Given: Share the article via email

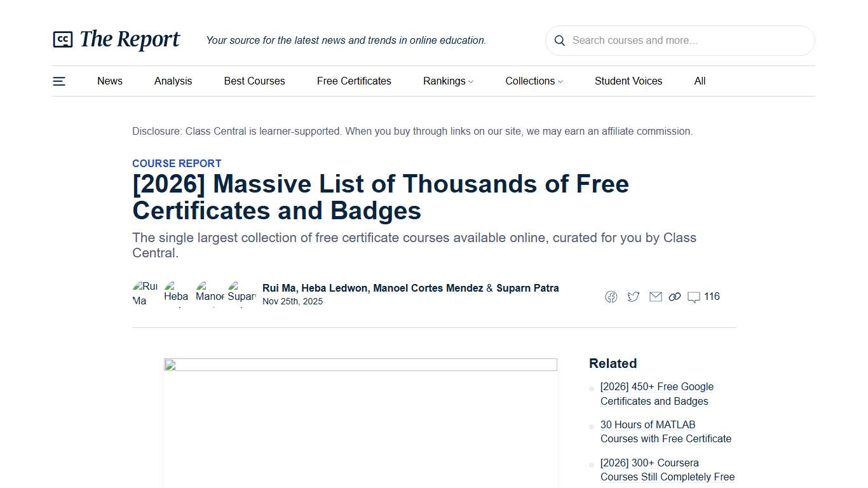Looking at the screenshot, I should [x=655, y=296].
